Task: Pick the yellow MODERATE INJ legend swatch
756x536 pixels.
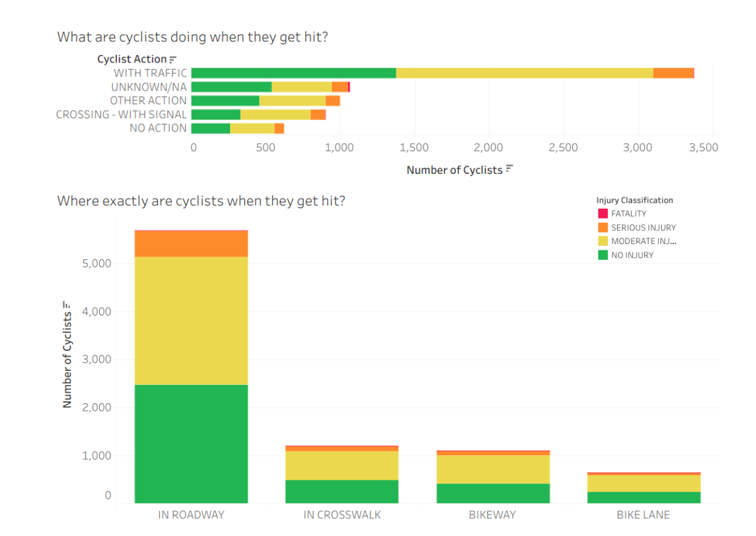Action: [x=602, y=241]
